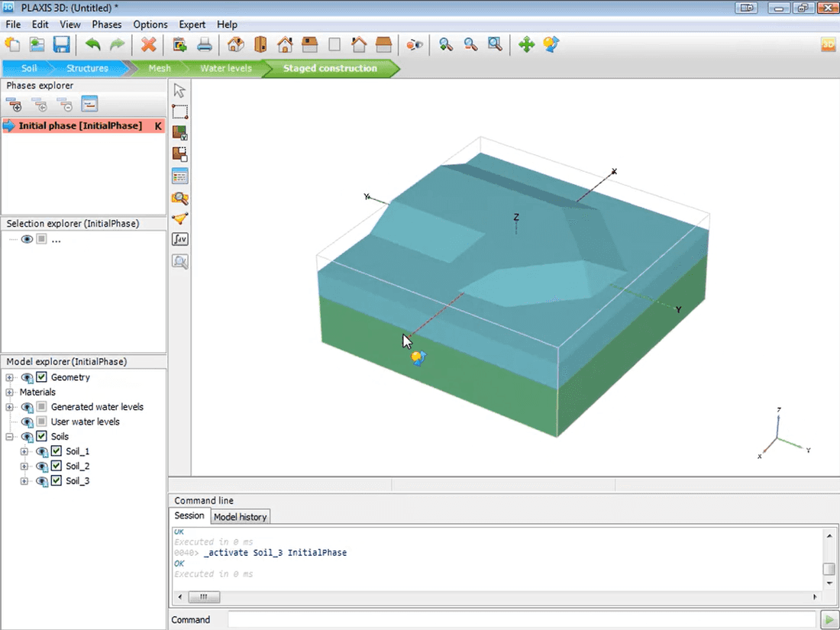
Task: Click the greyed view results magnifier icon
Action: [x=180, y=261]
